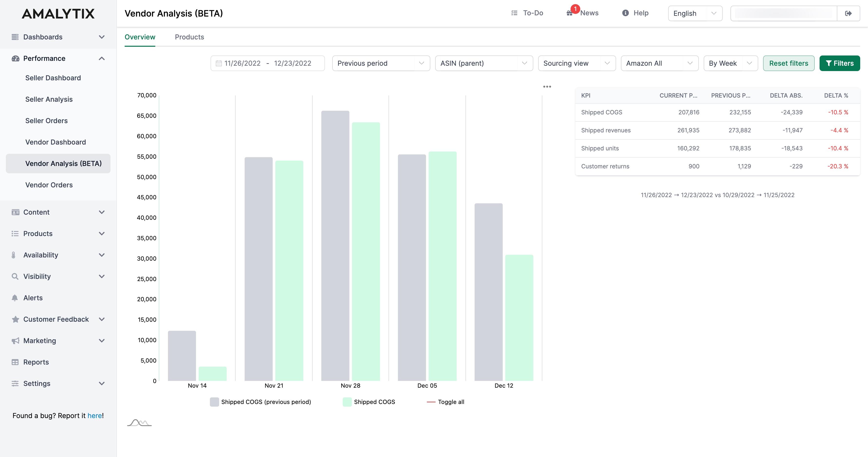Expand the Availability menu chevron
868x457 pixels.
(102, 255)
